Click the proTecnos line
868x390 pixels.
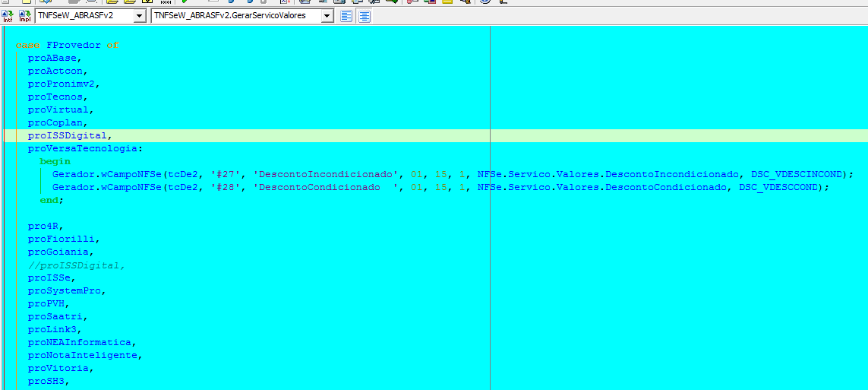pos(58,97)
